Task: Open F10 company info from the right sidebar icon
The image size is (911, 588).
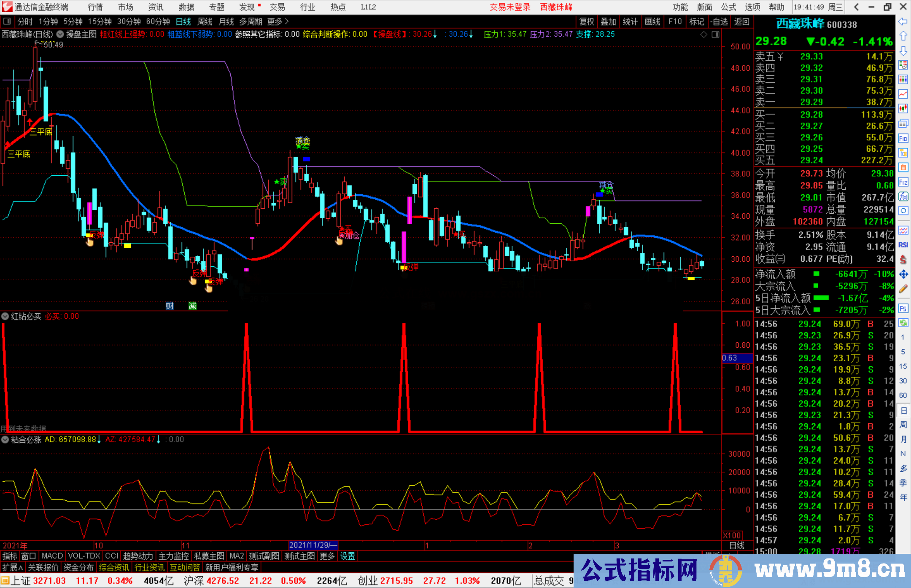Action: tap(903, 138)
